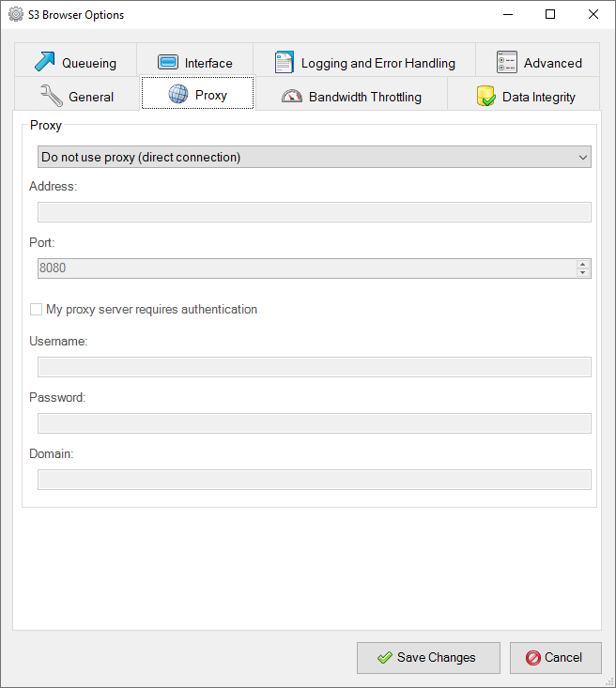Click the Domain input field

[315, 480]
